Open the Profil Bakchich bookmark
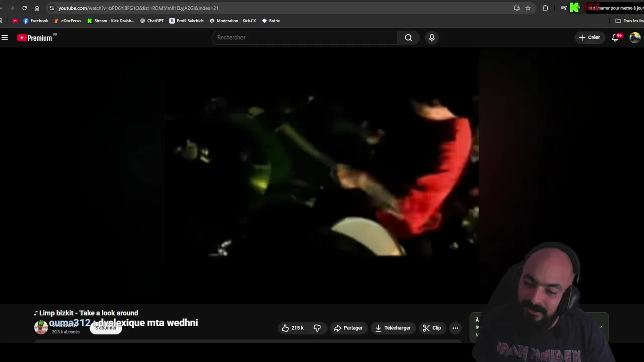 point(187,21)
